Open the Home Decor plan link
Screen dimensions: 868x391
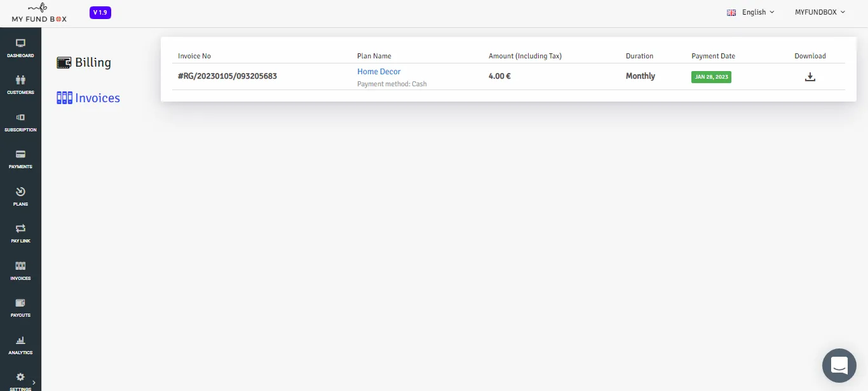tap(379, 72)
